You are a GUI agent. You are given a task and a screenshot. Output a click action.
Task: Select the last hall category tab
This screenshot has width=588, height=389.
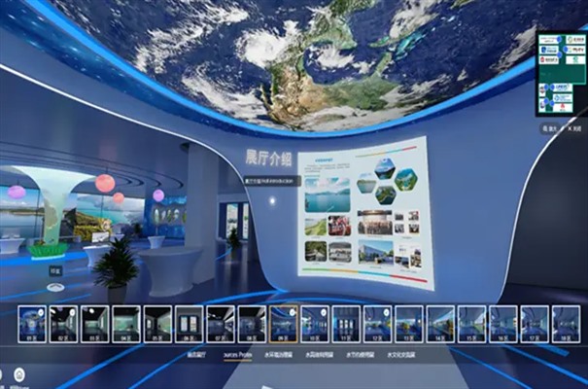click(401, 355)
